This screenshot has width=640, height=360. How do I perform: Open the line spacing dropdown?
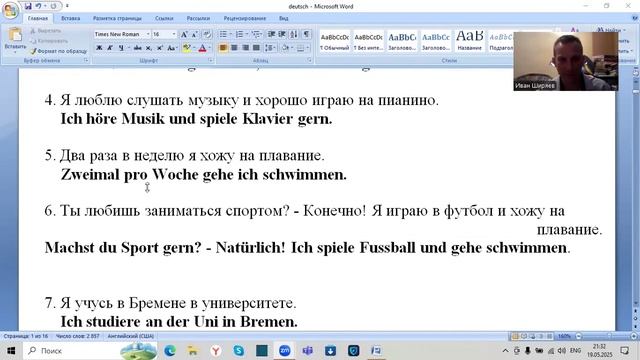coord(275,48)
